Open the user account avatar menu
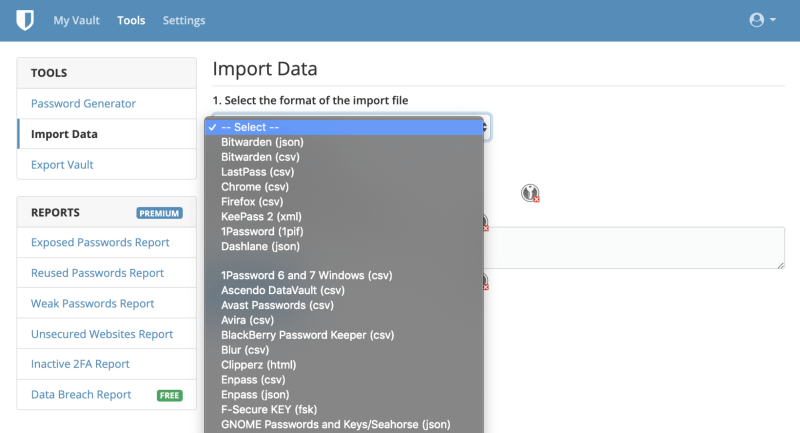This screenshot has height=433, width=800. coord(762,20)
